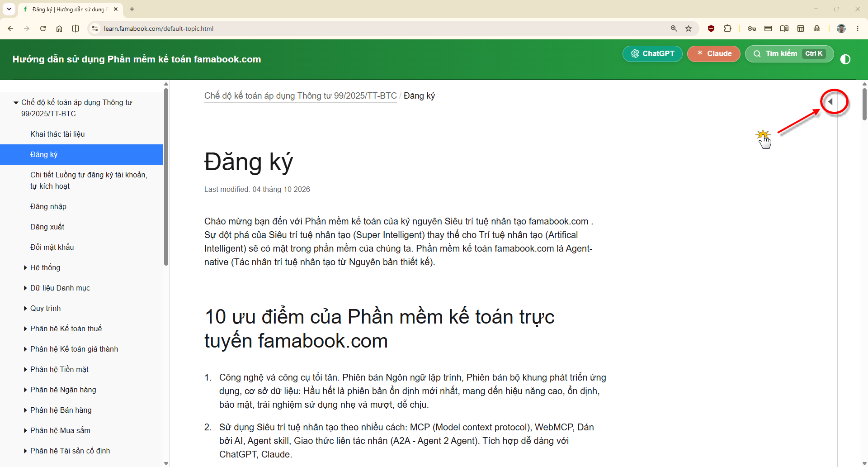Select the highlighted Đăng ký sidebar item
The image size is (868, 467).
pyautogui.click(x=81, y=154)
